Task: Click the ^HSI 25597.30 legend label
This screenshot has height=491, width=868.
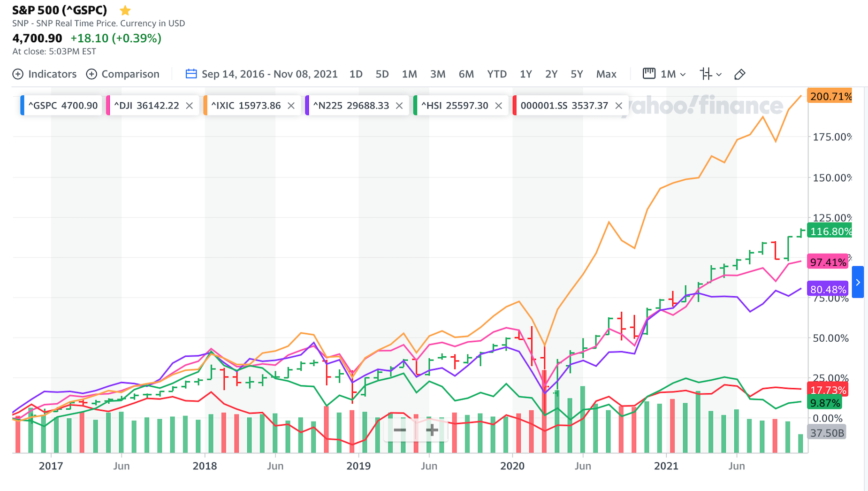Action: click(455, 106)
